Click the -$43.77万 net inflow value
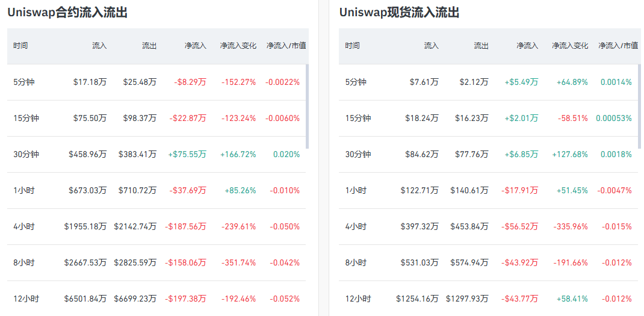The width and height of the screenshot is (644, 316). [x=520, y=299]
